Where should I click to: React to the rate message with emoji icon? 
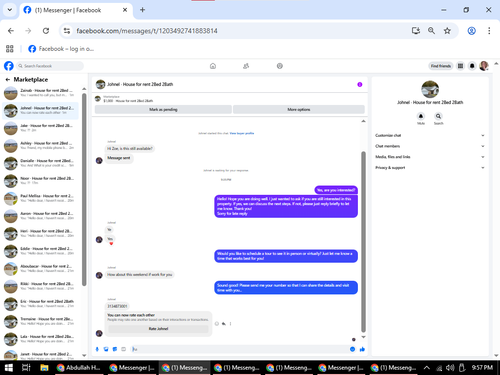coord(217,324)
